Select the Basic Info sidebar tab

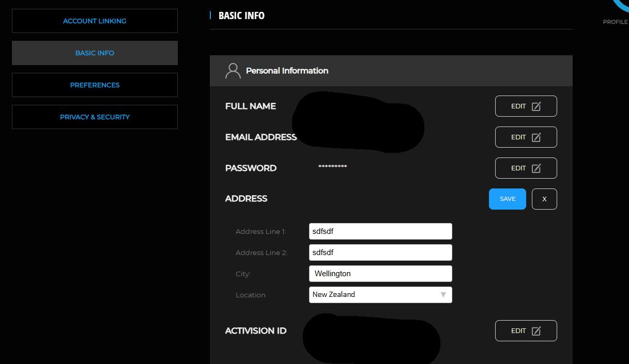(95, 53)
